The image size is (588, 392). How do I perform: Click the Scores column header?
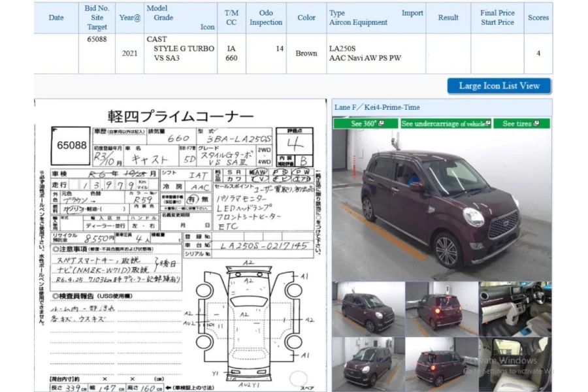click(538, 18)
